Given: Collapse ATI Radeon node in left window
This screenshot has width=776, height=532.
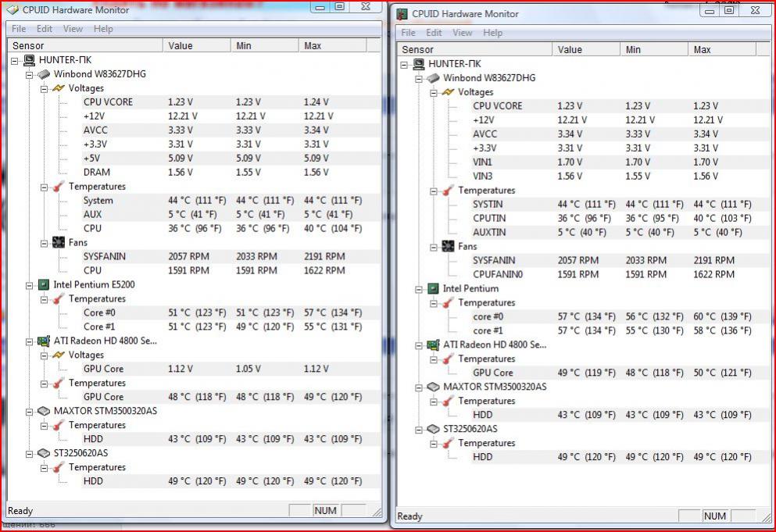Looking at the screenshot, I should pyautogui.click(x=29, y=342).
